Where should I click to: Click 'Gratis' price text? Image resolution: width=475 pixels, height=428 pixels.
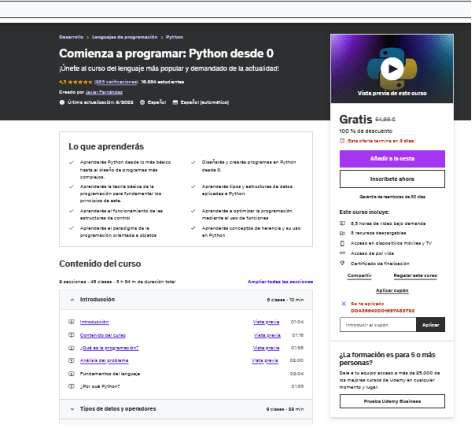(356, 119)
